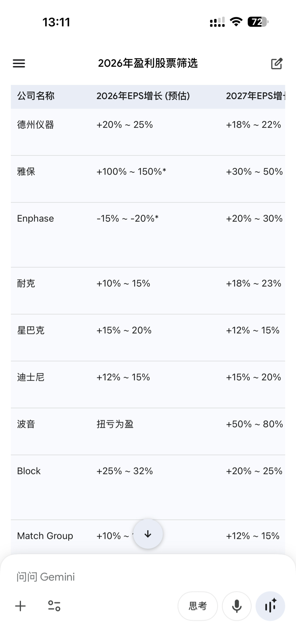Start a new chat with compose icon

[x=277, y=63]
